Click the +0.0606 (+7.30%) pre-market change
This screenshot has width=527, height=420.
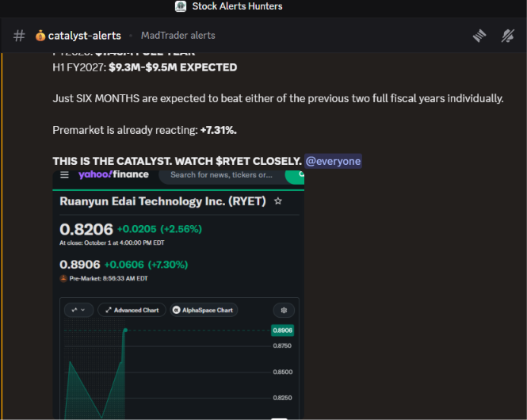tap(146, 265)
